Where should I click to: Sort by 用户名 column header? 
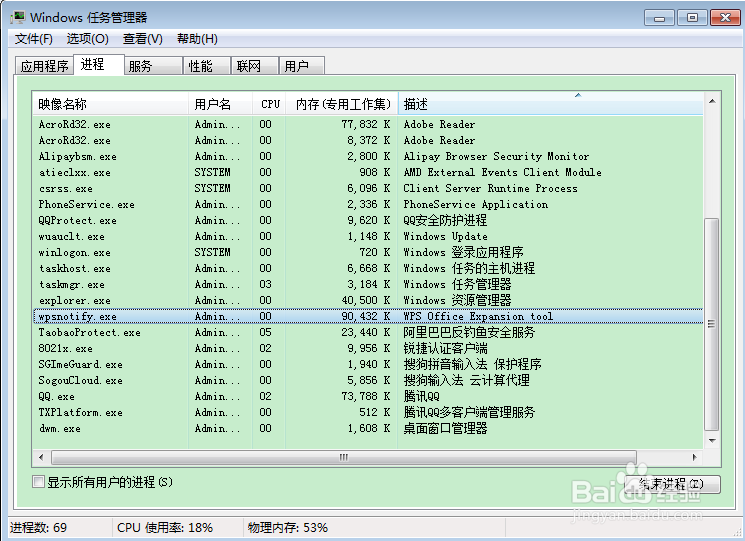220,104
